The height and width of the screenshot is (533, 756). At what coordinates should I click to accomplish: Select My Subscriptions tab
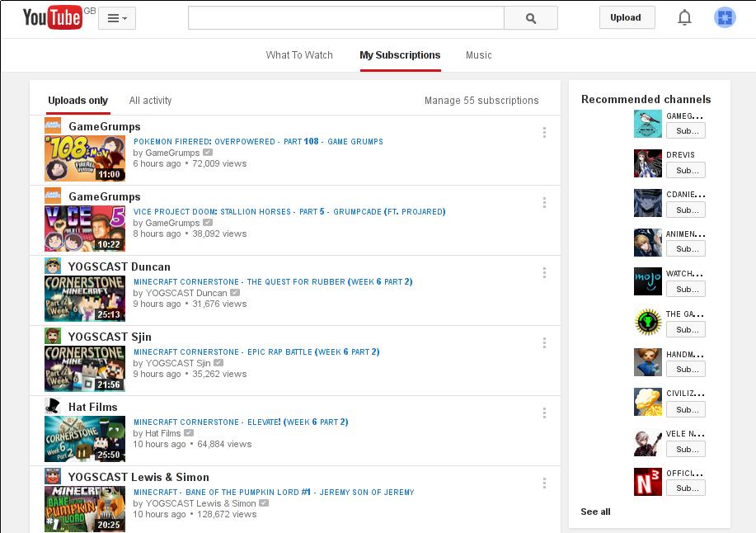[400, 55]
